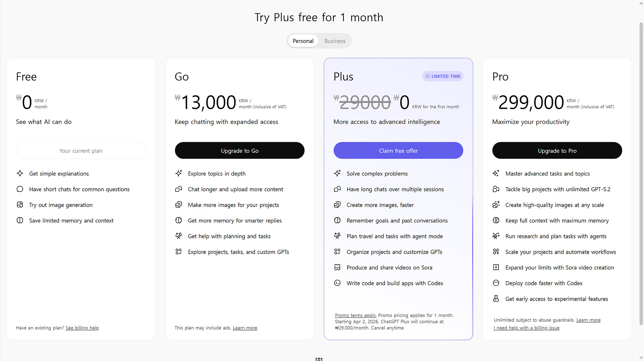Click the image generation icon in the Free plan
The width and height of the screenshot is (644, 361).
point(20,205)
